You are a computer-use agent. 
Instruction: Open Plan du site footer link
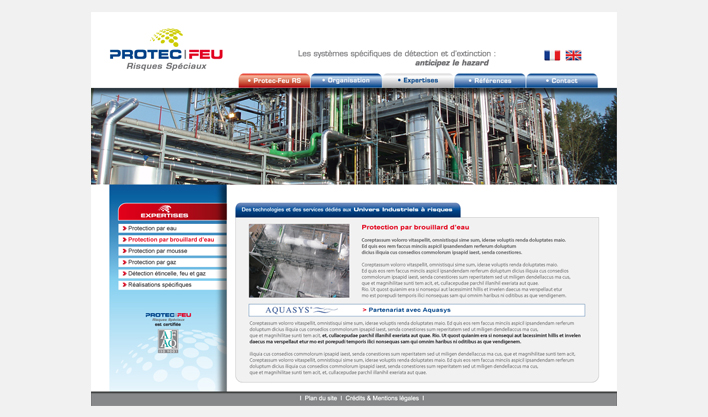321,398
